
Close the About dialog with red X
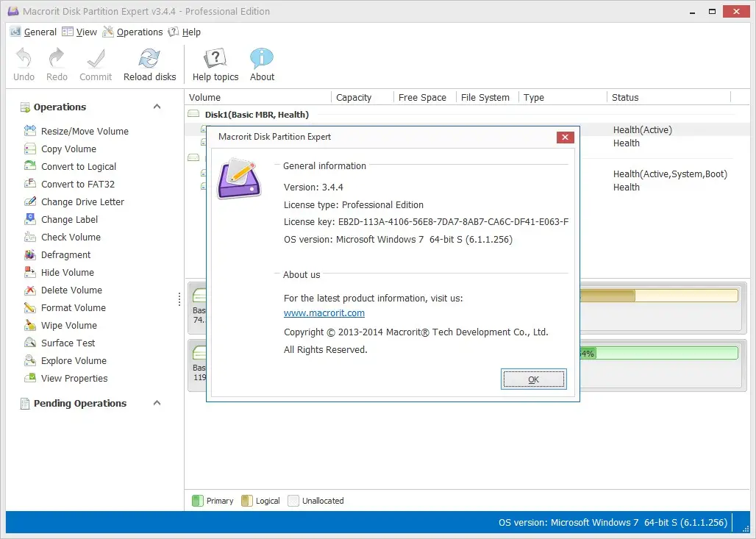click(x=565, y=138)
